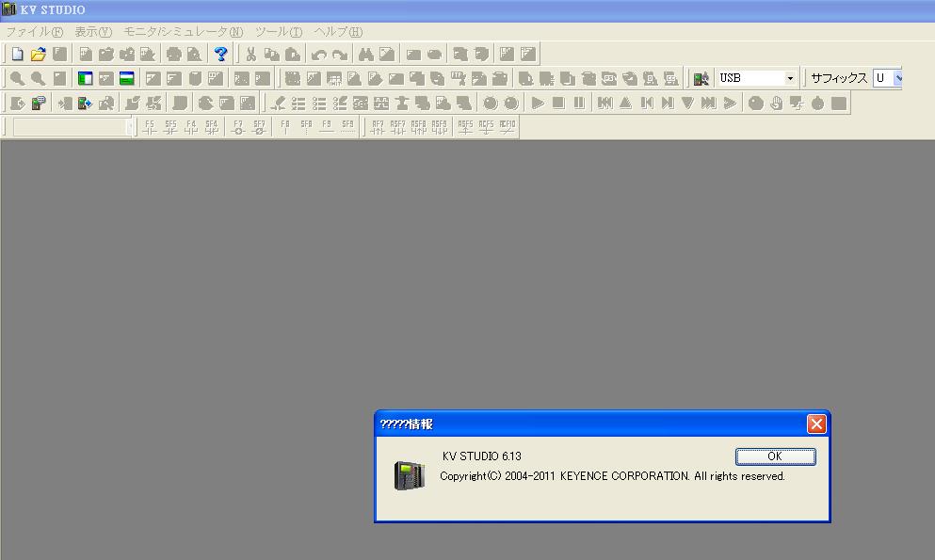Open the サフィックス suffix dropdown
This screenshot has height=560, width=935.
(x=897, y=79)
